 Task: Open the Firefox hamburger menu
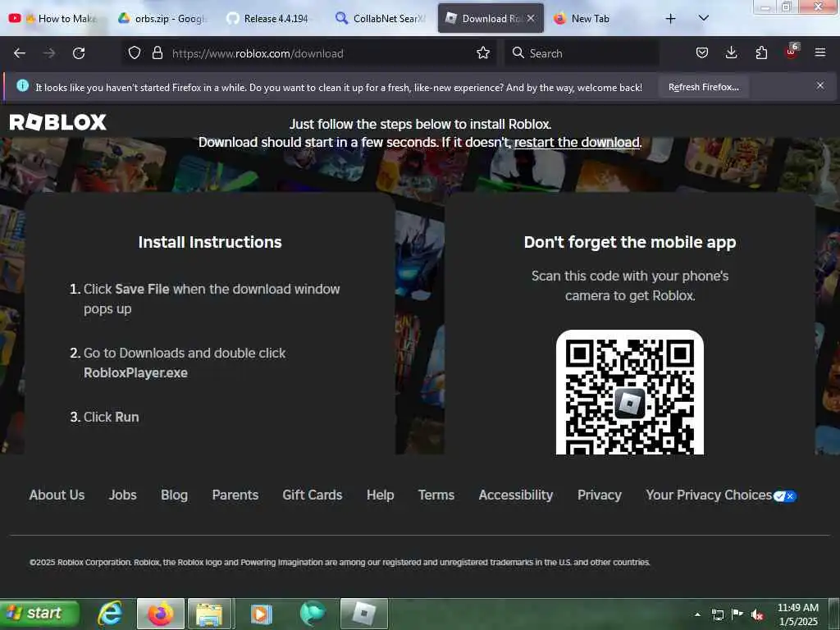pyautogui.click(x=819, y=53)
